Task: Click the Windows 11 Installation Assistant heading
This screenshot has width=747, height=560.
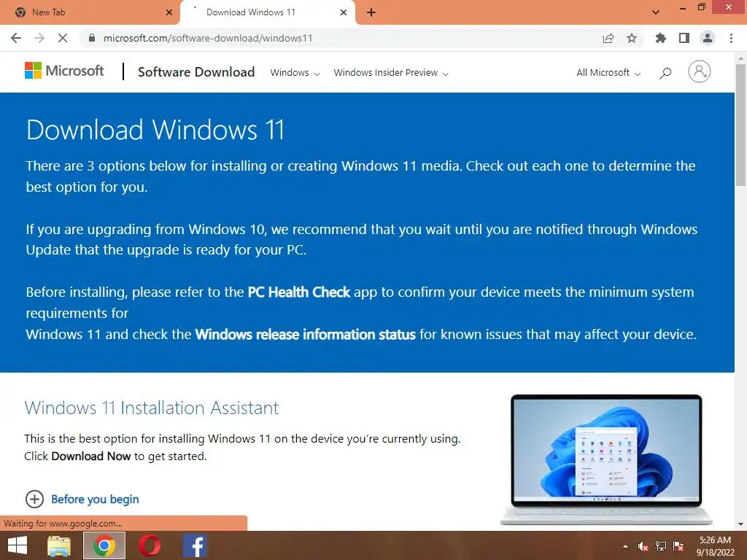Action: click(x=152, y=408)
